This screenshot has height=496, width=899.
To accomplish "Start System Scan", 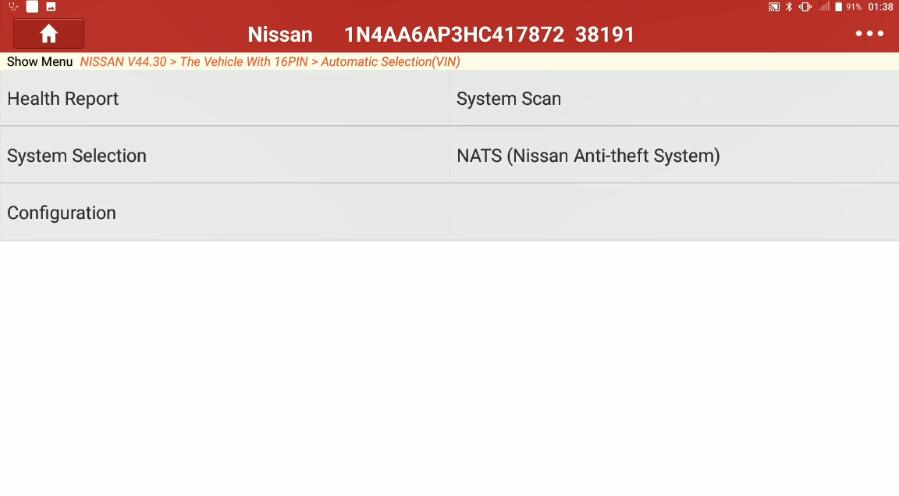I will [674, 99].
